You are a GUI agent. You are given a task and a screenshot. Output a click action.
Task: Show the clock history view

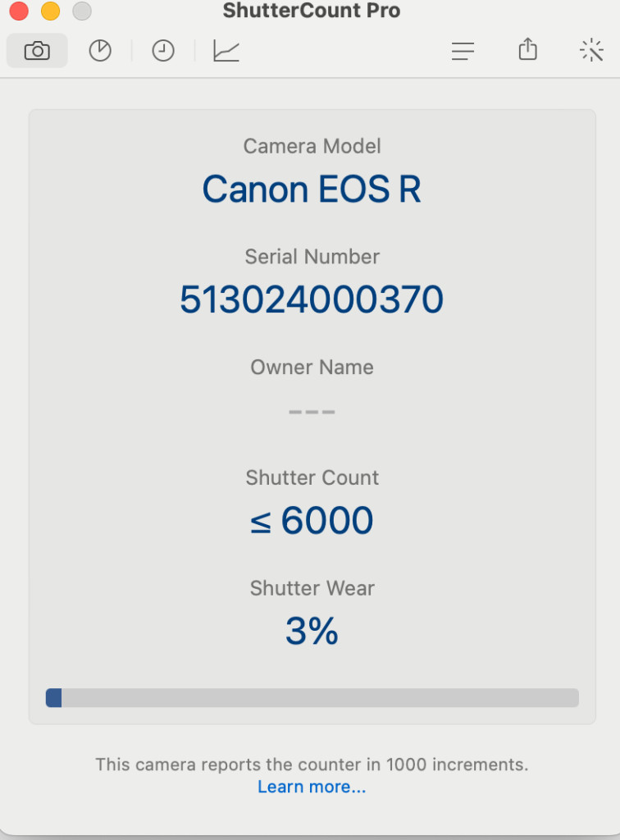(x=163, y=51)
